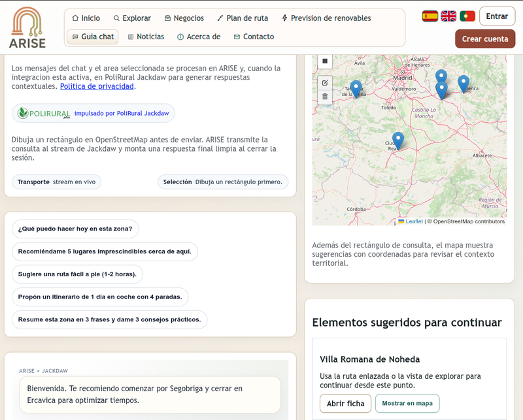This screenshot has width=523, height=420.
Task: Click the map marker near Cuenca
Action: [x=463, y=84]
